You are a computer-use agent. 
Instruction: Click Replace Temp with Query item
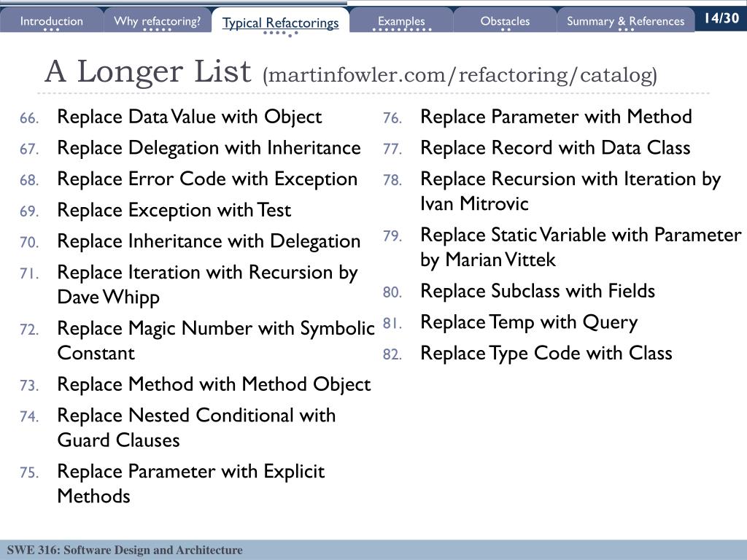pos(529,323)
